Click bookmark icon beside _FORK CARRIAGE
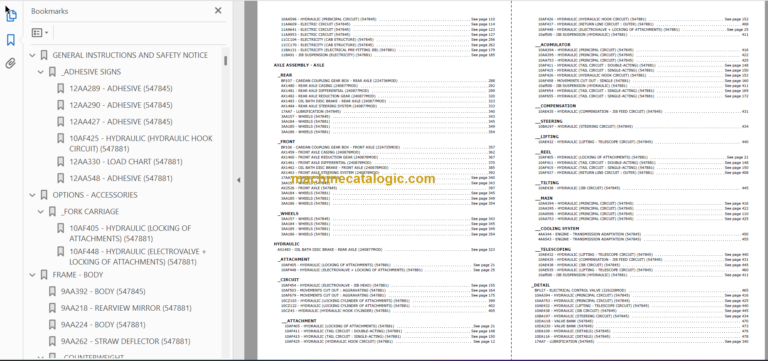 52,212
